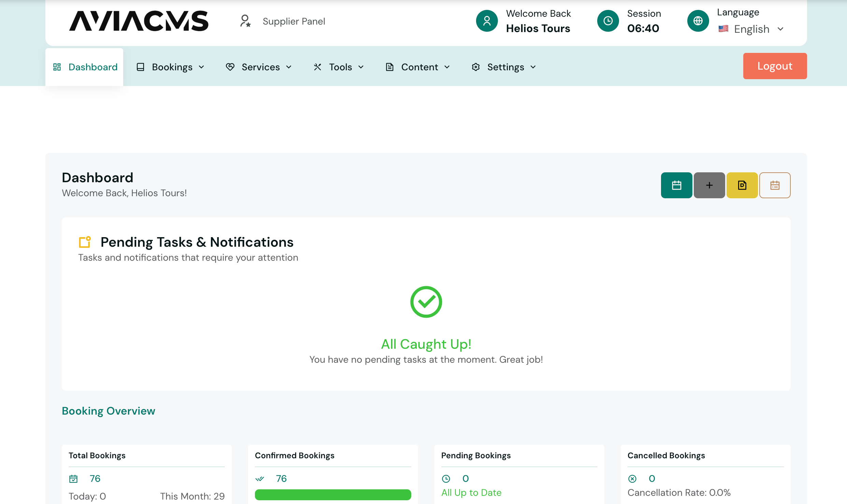Click the Content document icon
Screen dimensions: 847x504
389,67
